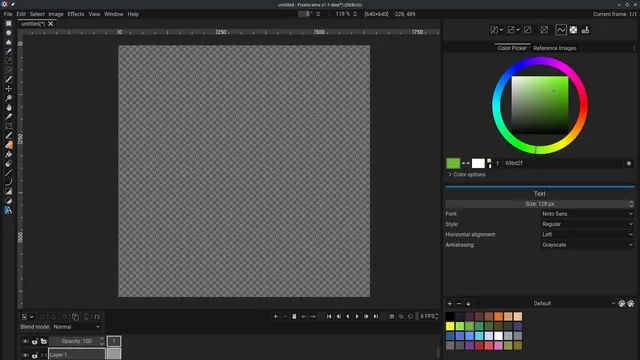Viewport: 640px width, 360px height.
Task: Click the hex color field 69bd2f
Action: [562, 163]
